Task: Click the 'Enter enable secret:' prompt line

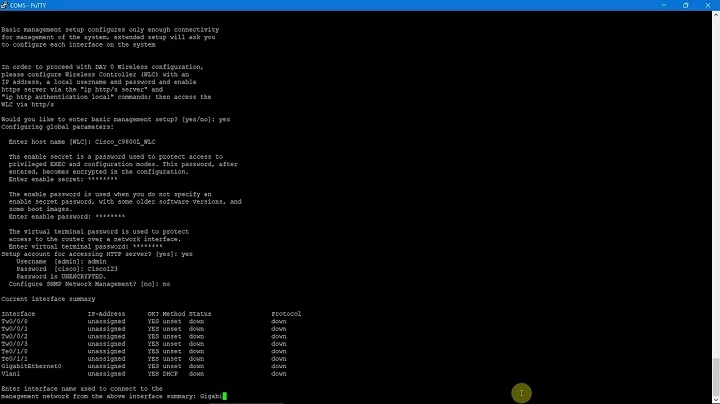Action: pos(63,180)
